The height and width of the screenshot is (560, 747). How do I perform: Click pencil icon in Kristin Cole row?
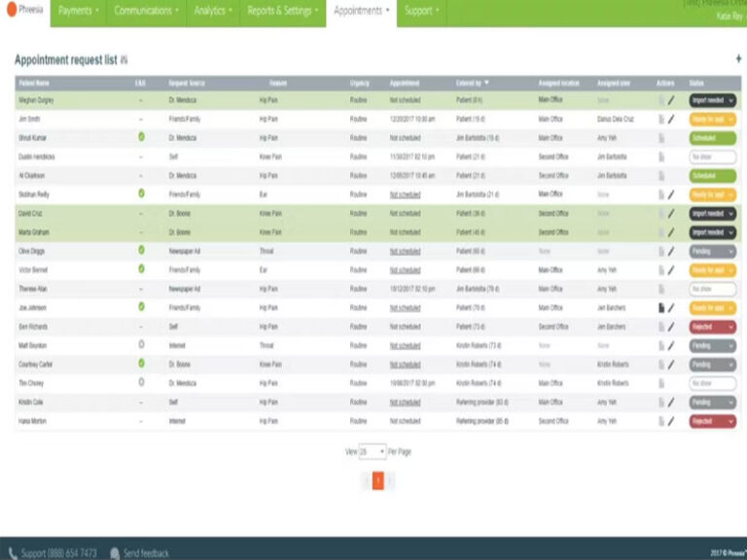(x=671, y=402)
